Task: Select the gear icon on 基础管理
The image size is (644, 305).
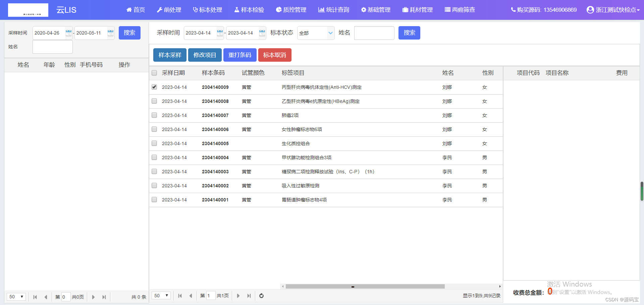Action: [x=363, y=10]
